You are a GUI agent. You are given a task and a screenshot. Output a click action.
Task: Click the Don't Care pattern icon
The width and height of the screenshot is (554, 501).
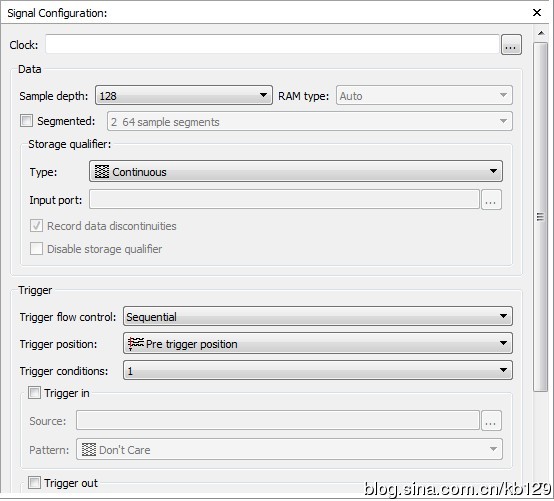coord(89,449)
